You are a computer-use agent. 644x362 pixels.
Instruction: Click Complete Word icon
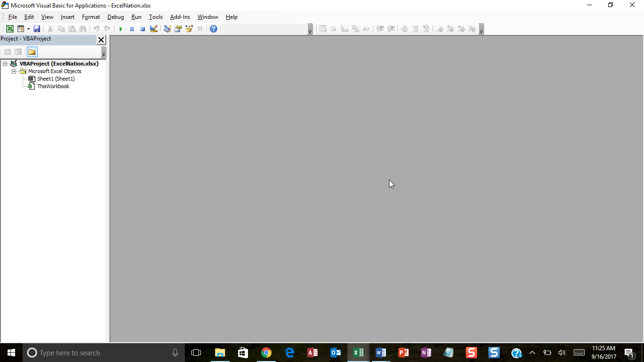coord(366,29)
